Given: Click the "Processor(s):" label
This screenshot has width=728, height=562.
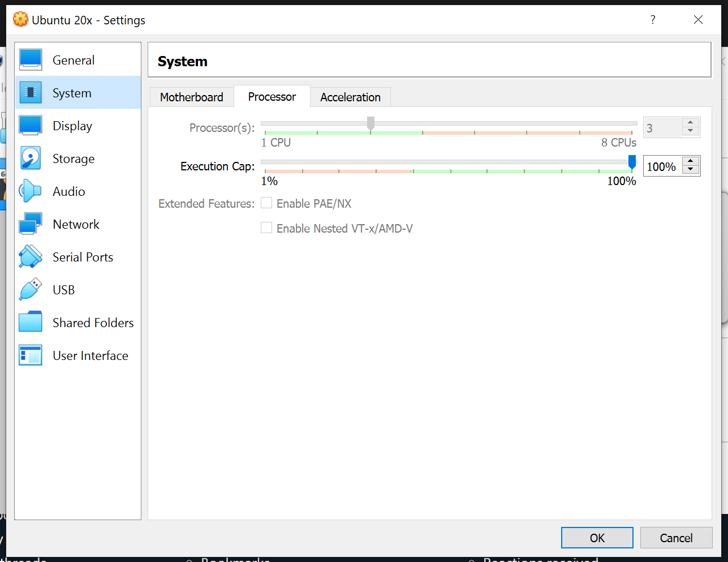Looking at the screenshot, I should tap(222, 128).
